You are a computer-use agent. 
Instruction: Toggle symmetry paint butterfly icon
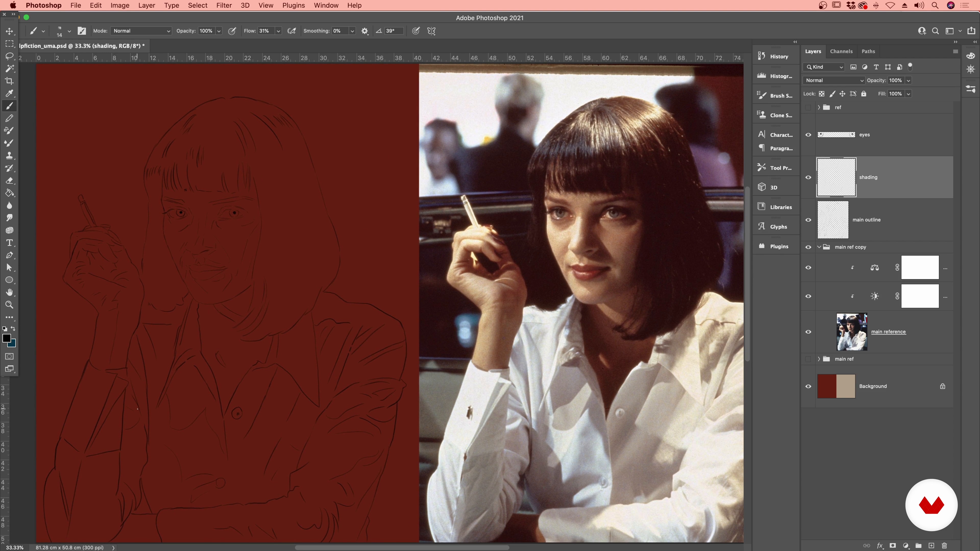point(431,31)
